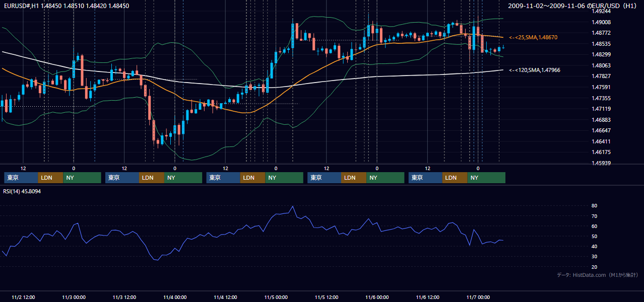Click the HistData.com data credit text
The image size is (644, 302).
(598, 275)
